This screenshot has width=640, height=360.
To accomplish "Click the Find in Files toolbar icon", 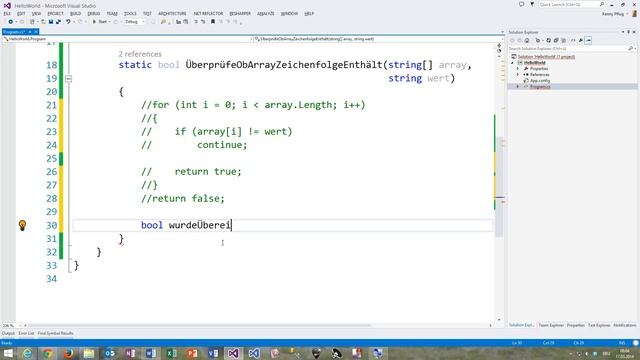I will pyautogui.click(x=163, y=22).
